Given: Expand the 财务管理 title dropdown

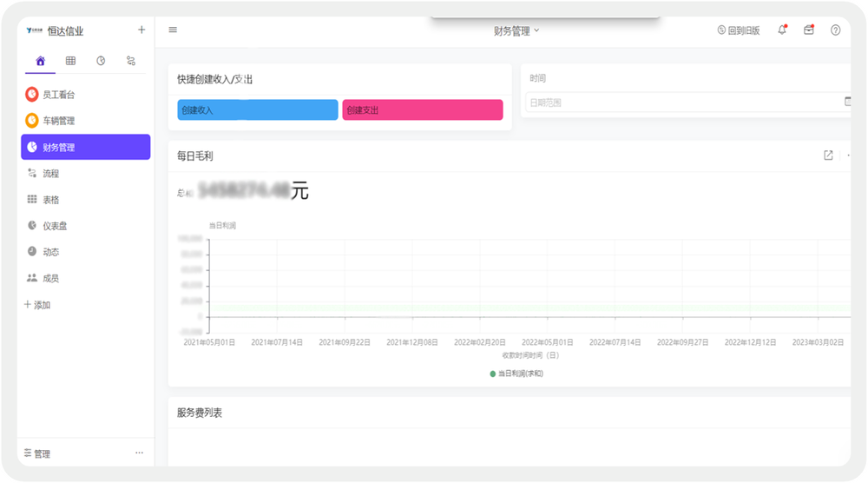Looking at the screenshot, I should [x=516, y=30].
